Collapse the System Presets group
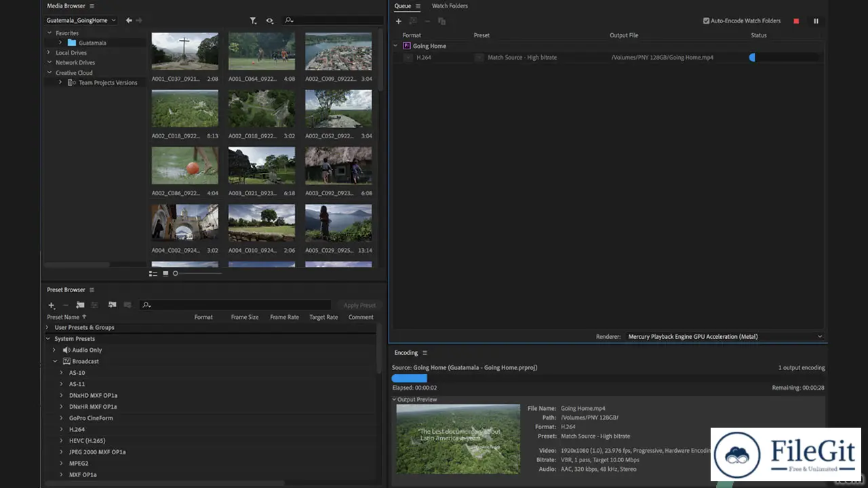This screenshot has width=868, height=488. pyautogui.click(x=48, y=338)
